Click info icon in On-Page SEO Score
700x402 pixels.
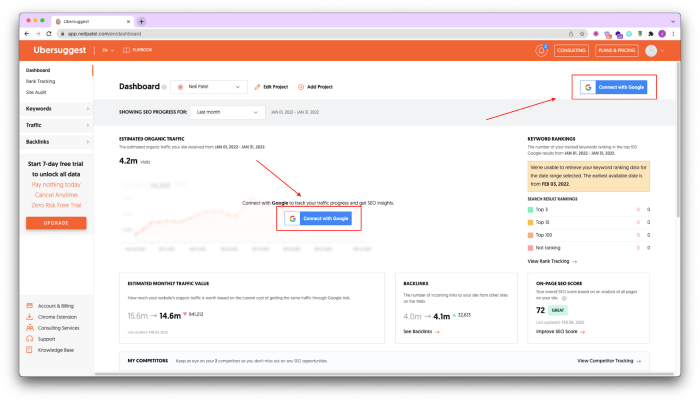point(564,298)
